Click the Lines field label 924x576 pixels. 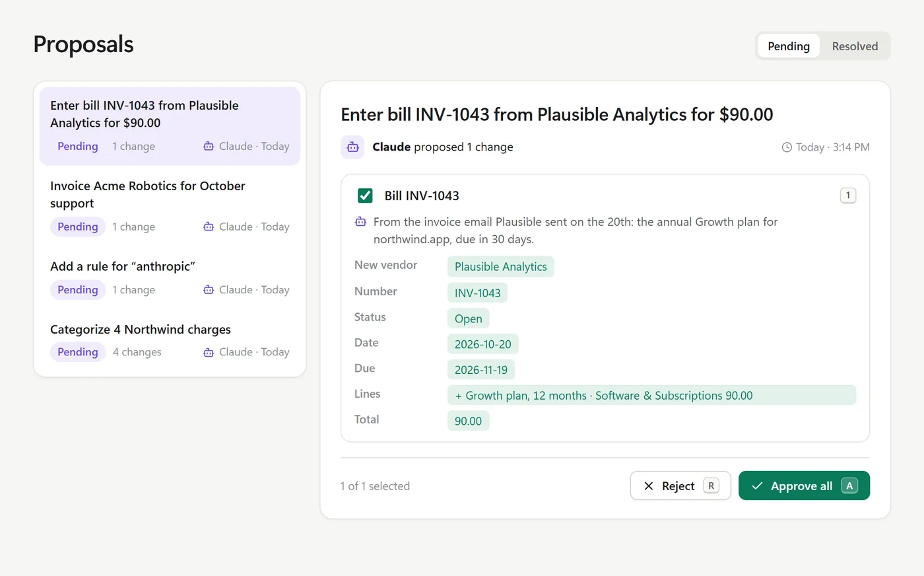pyautogui.click(x=368, y=394)
